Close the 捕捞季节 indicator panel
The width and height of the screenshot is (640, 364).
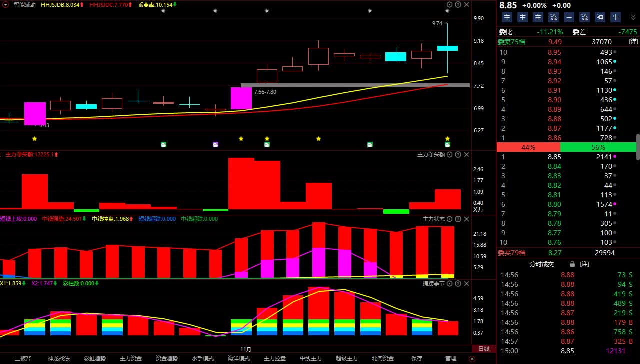pos(466,283)
